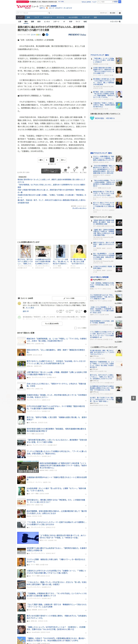Click the back-to-top arrow button
Viewport: 138px width, 644px height.
point(133,398)
